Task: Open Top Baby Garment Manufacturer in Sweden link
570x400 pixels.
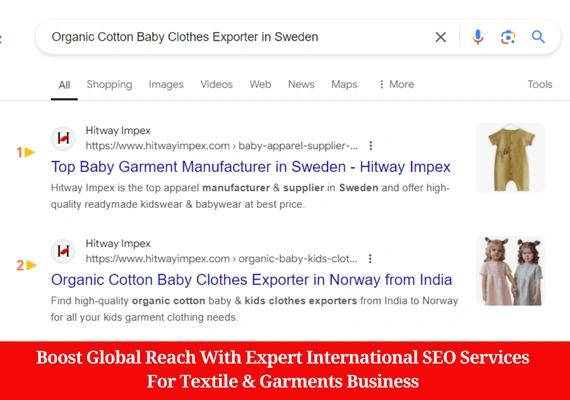Action: coord(251,167)
